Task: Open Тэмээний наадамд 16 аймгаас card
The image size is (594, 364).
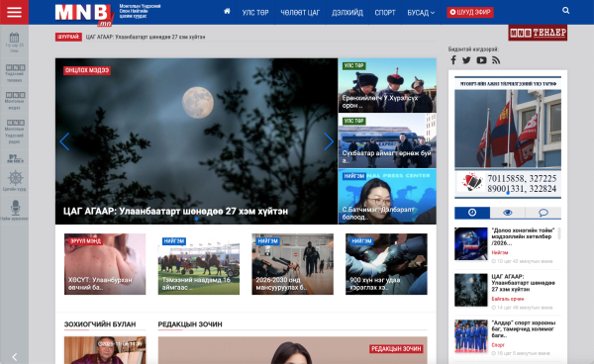Action: point(199,264)
